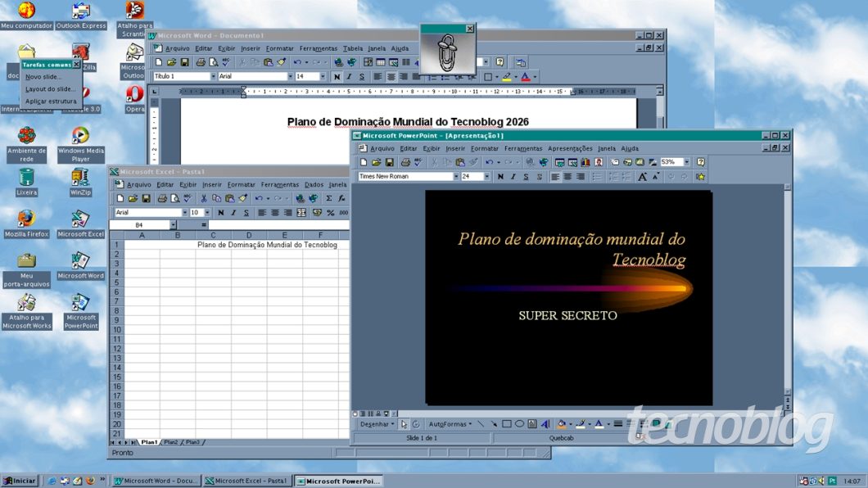868x488 pixels.
Task: Click Increase Font Size icon in PowerPoint
Action: [x=643, y=177]
